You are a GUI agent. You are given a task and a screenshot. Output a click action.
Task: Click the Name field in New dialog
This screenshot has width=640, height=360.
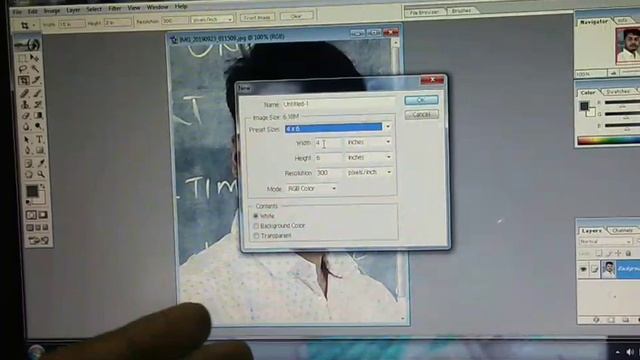(x=338, y=104)
